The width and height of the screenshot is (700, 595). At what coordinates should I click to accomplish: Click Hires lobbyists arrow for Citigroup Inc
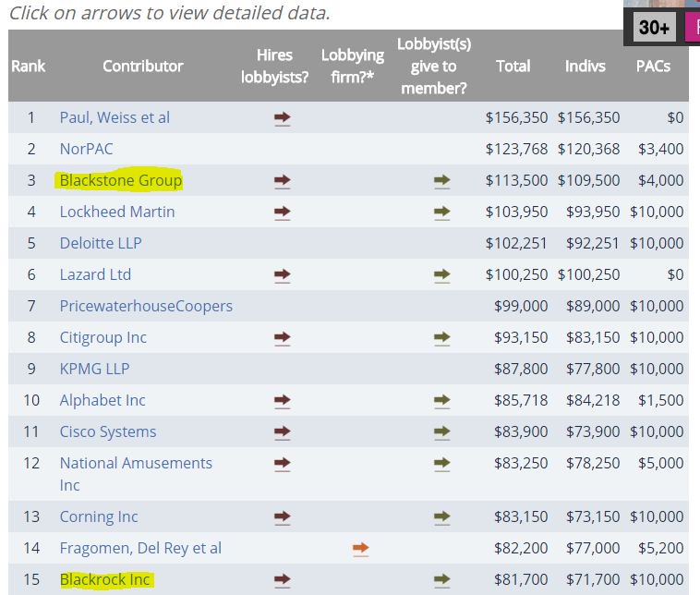[283, 338]
